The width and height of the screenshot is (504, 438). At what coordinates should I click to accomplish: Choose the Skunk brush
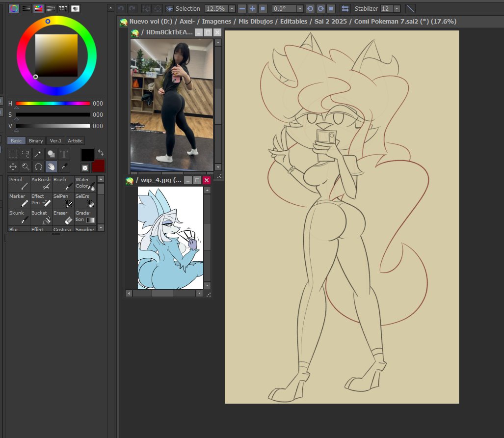[x=19, y=217]
